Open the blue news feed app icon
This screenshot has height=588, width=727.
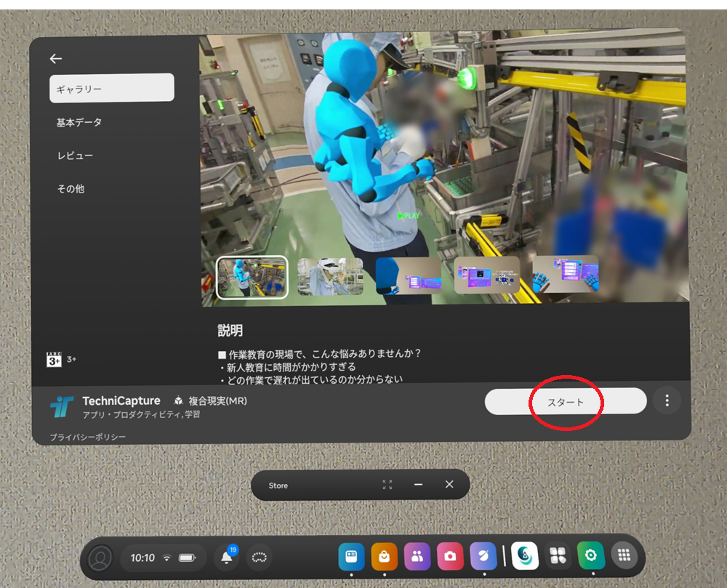point(351,557)
